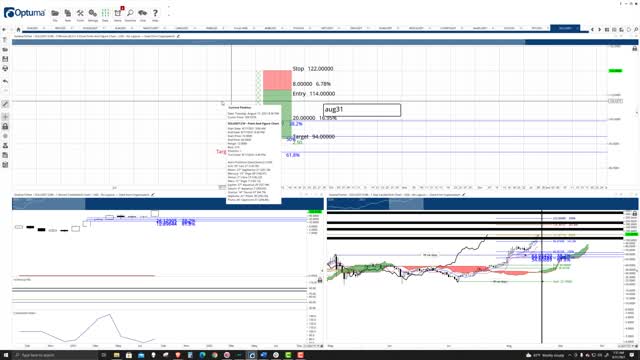Image resolution: width=640 pixels, height=360 pixels.
Task: Open the Searches magnifier icon
Action: (130, 13)
